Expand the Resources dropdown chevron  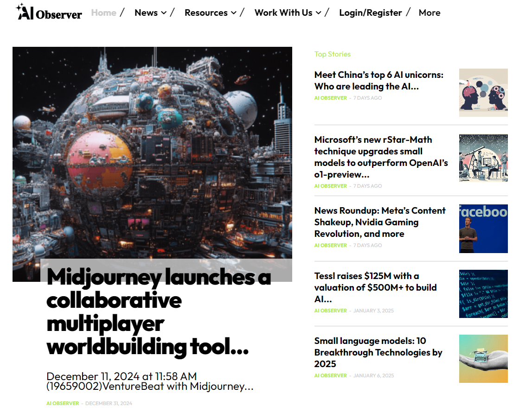[x=234, y=13]
